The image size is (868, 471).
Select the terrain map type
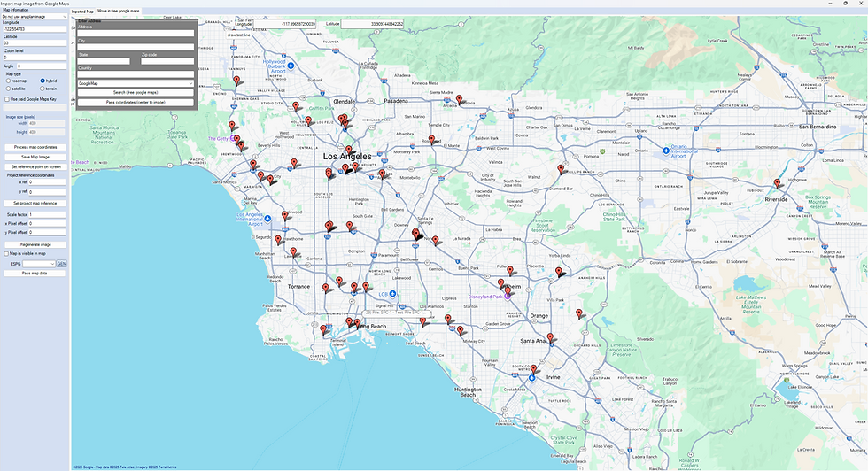pos(43,89)
